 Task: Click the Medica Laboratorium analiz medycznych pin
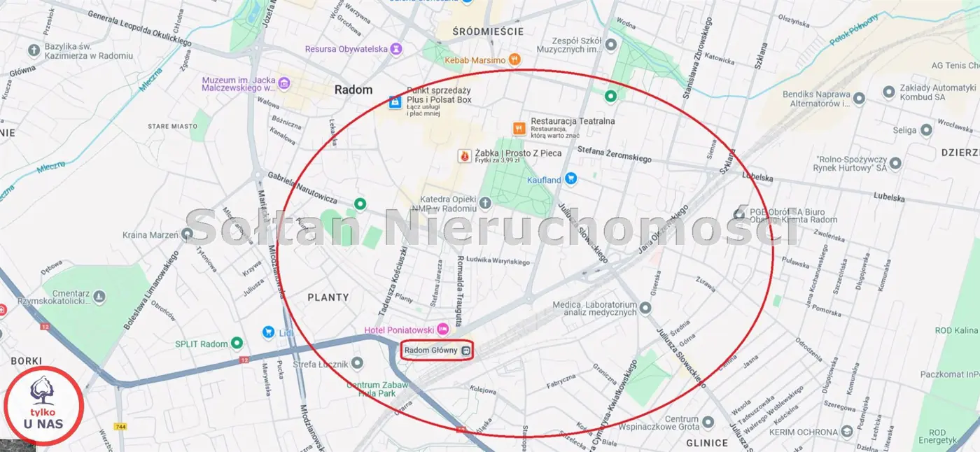(645, 308)
